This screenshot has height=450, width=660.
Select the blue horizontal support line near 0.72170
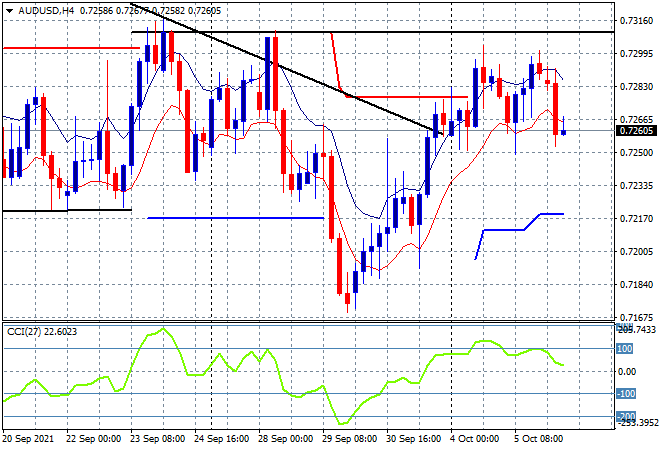tap(236, 218)
